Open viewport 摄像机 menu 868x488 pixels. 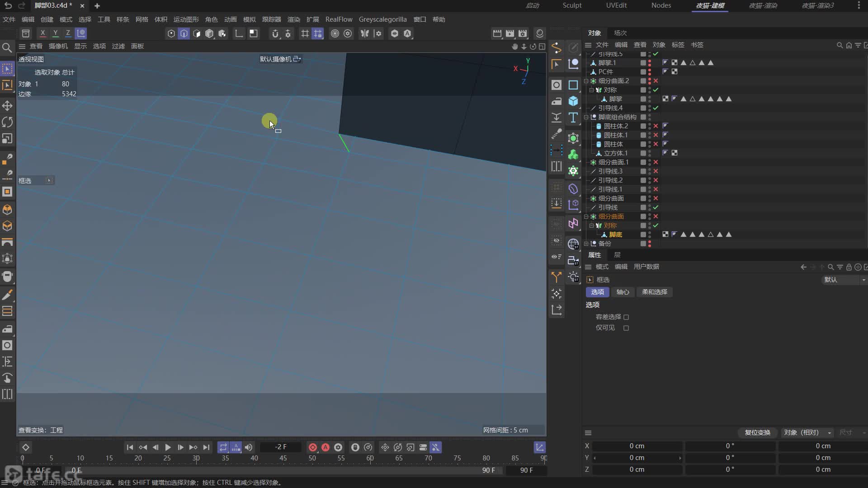tap(58, 46)
